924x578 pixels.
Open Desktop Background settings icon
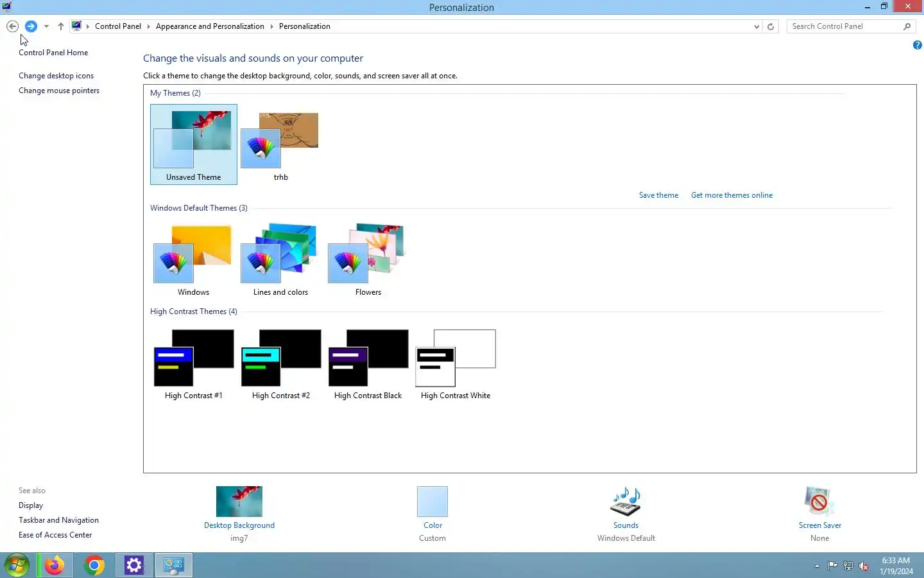coord(239,502)
